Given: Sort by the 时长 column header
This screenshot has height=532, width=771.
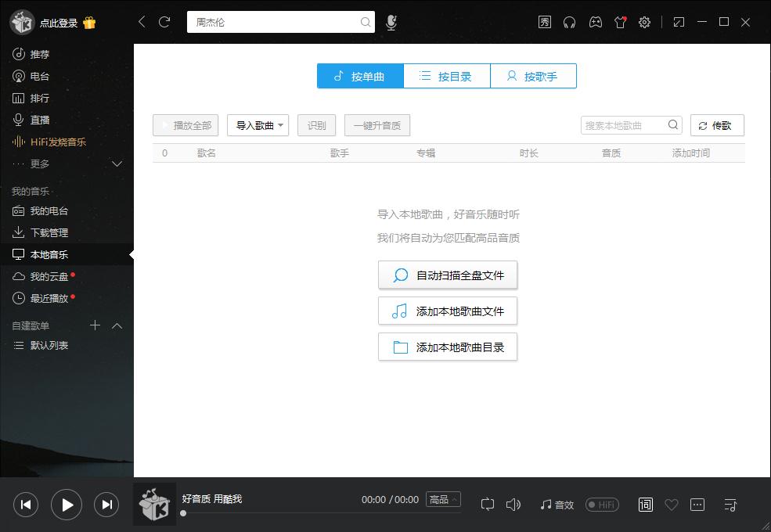Looking at the screenshot, I should click(x=528, y=153).
